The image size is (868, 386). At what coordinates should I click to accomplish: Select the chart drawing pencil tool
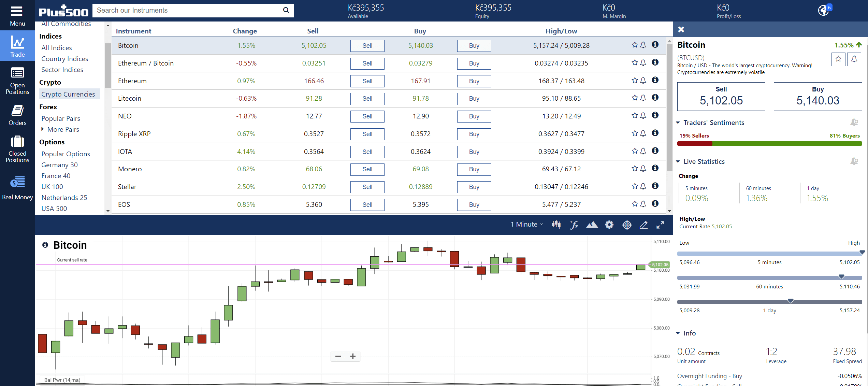pyautogui.click(x=643, y=225)
